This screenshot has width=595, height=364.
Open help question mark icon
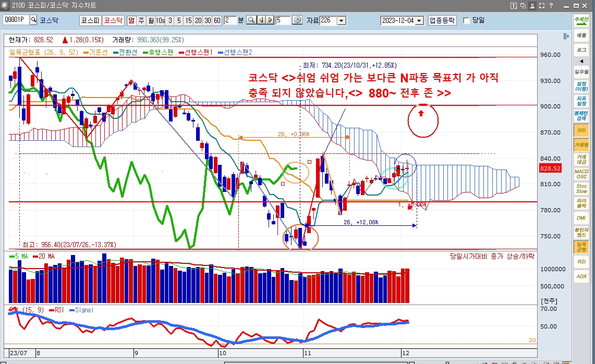(551, 5)
